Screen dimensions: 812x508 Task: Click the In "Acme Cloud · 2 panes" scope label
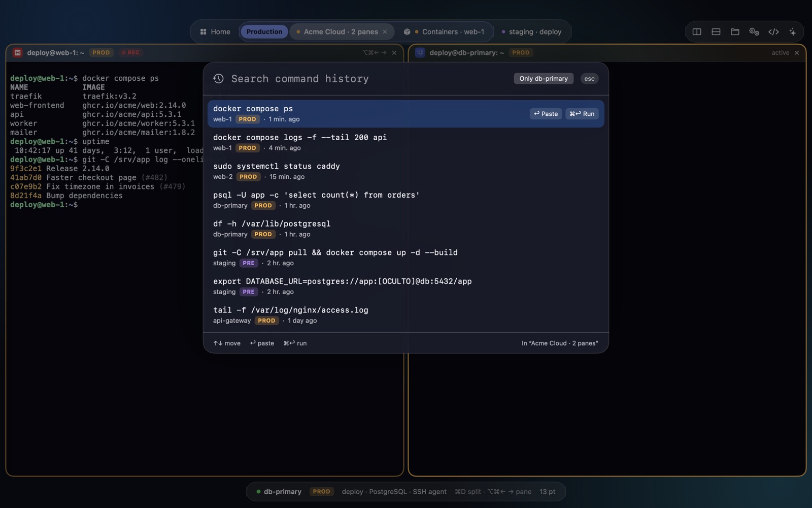tap(560, 343)
